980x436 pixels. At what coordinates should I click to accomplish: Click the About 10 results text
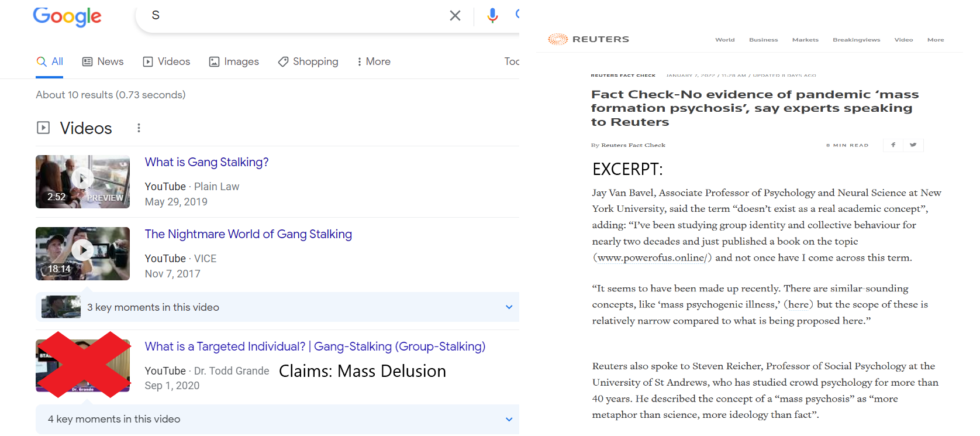111,95
